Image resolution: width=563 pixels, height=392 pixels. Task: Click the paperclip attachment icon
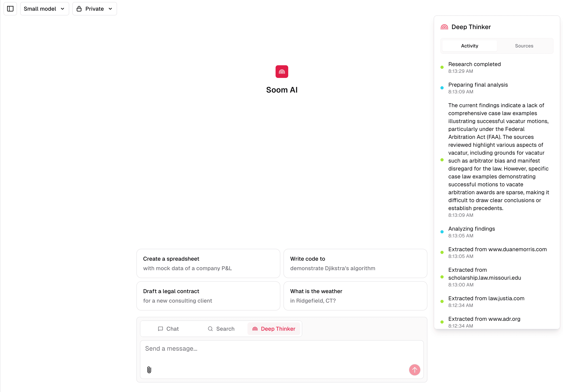click(149, 370)
